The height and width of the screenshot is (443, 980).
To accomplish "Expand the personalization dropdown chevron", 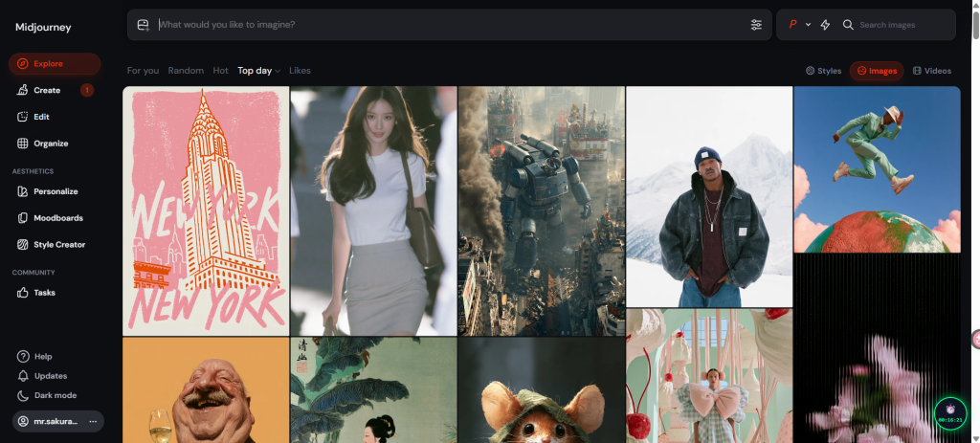I will 808,25.
